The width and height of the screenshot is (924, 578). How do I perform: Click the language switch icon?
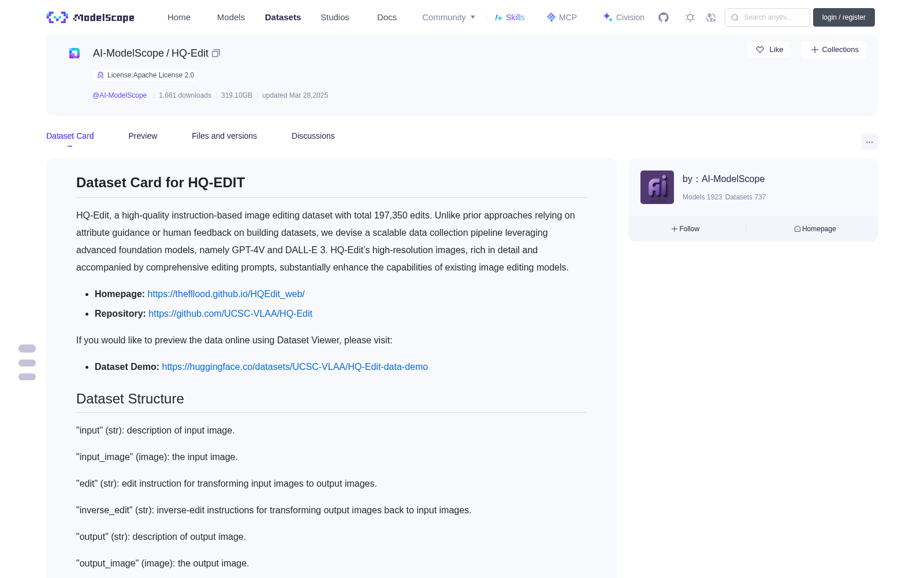(711, 17)
